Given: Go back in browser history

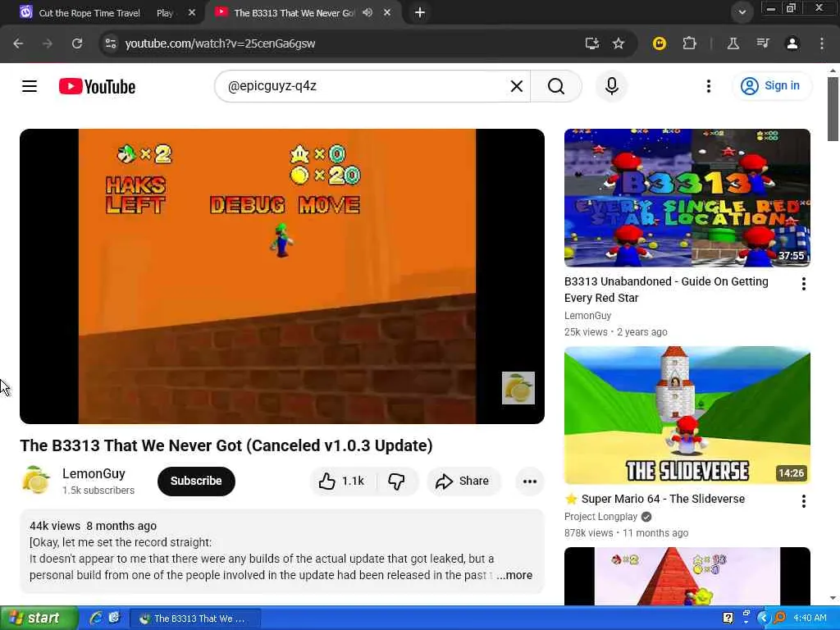Looking at the screenshot, I should 18,43.
